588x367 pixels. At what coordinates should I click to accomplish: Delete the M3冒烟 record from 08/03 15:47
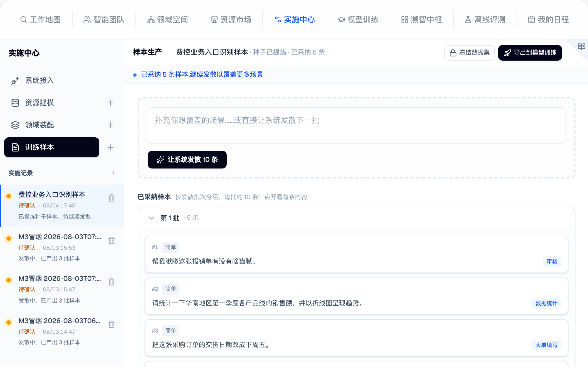(112, 282)
